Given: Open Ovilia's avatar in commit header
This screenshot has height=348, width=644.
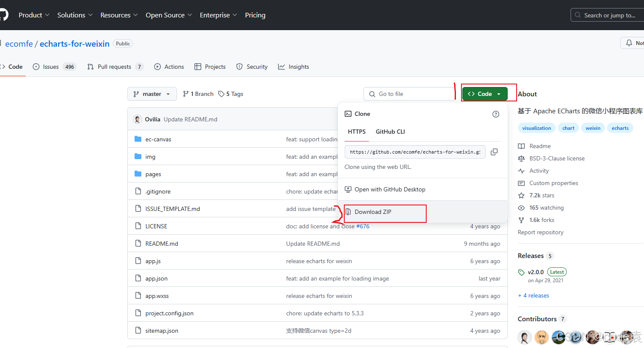Looking at the screenshot, I should [x=137, y=119].
